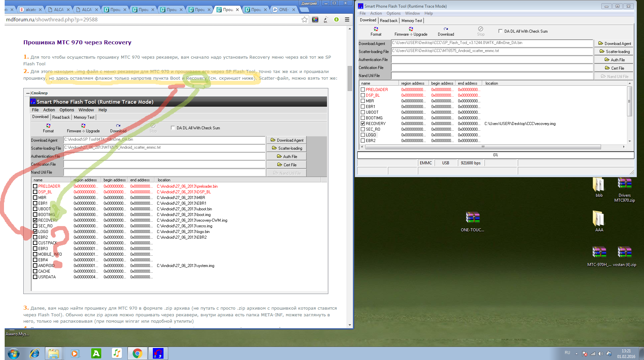
Task: Adjust volume via tray speaker icon
Action: [x=600, y=354]
